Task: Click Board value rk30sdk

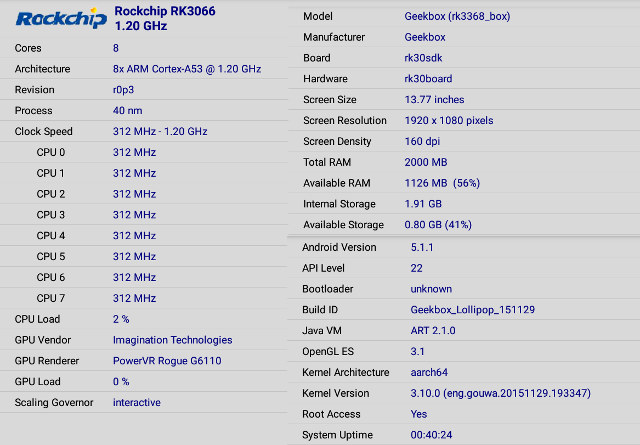Action: (x=423, y=58)
